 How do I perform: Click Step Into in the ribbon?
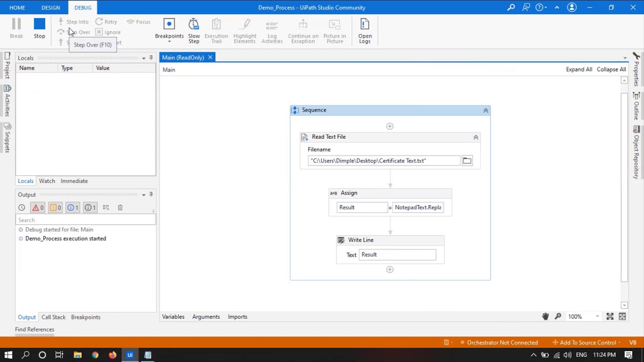click(73, 22)
